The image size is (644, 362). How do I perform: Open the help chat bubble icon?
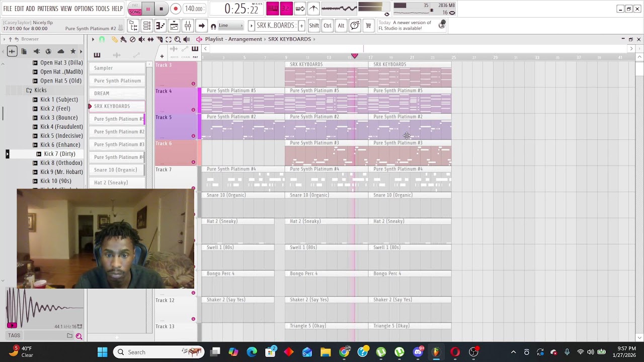coord(355,26)
